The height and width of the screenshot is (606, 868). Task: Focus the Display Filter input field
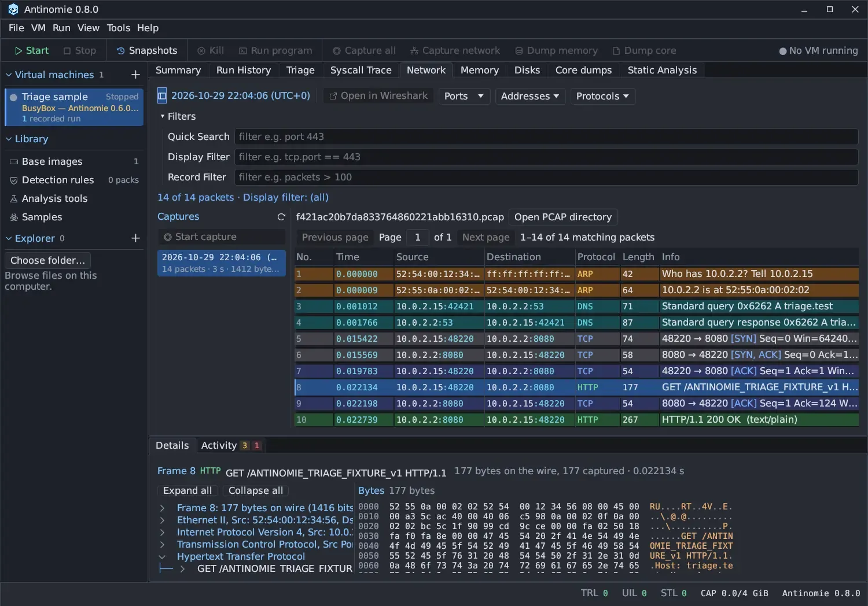pos(546,157)
